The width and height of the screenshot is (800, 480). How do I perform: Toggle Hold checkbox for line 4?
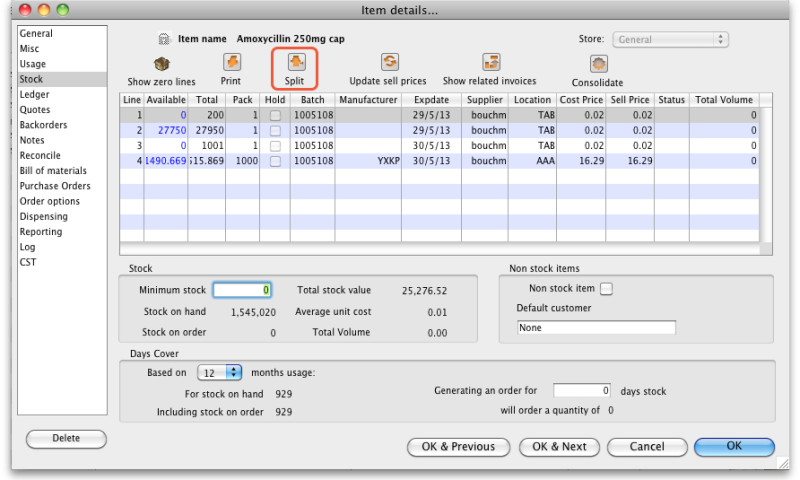274,160
